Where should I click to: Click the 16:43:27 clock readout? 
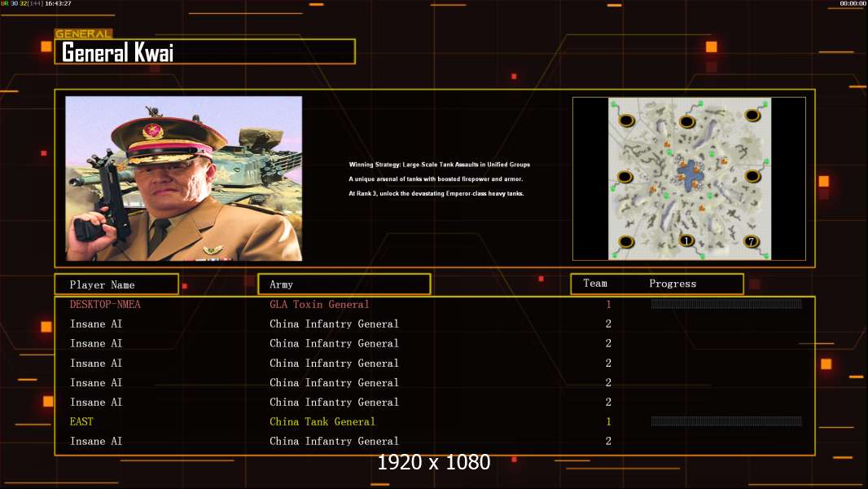[x=57, y=3]
